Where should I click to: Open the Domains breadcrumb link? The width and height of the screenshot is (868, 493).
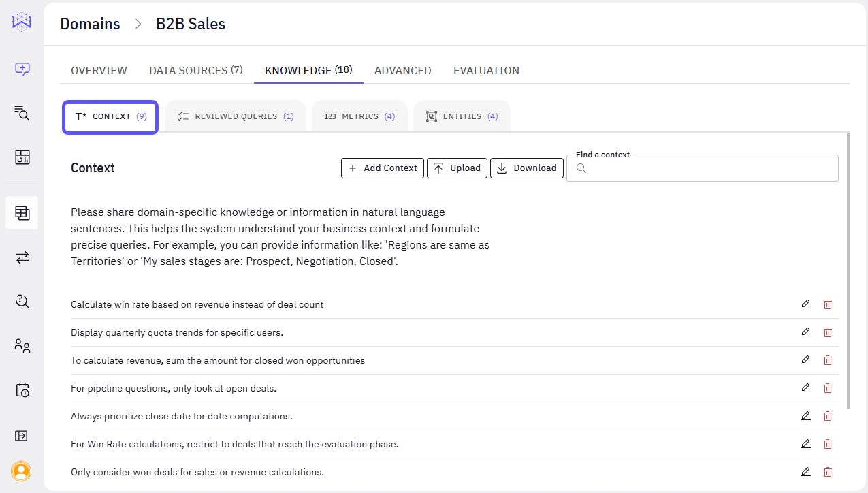(90, 23)
